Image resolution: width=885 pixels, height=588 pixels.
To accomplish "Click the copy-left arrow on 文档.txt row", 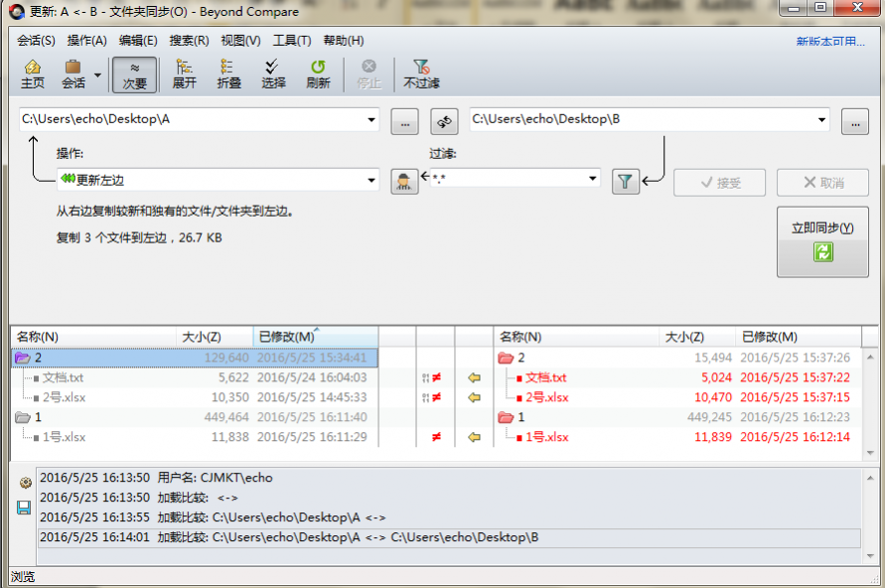I will click(x=474, y=377).
